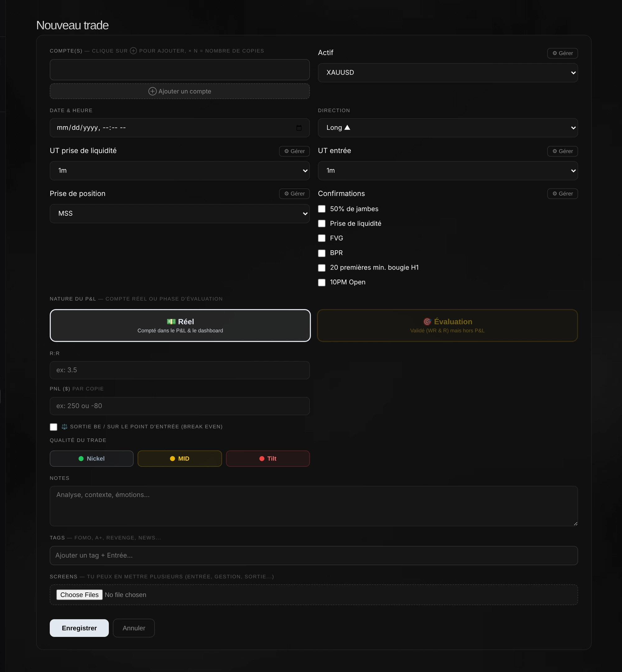Open the Actif XAUUSD dropdown
The height and width of the screenshot is (672, 622).
coord(448,73)
